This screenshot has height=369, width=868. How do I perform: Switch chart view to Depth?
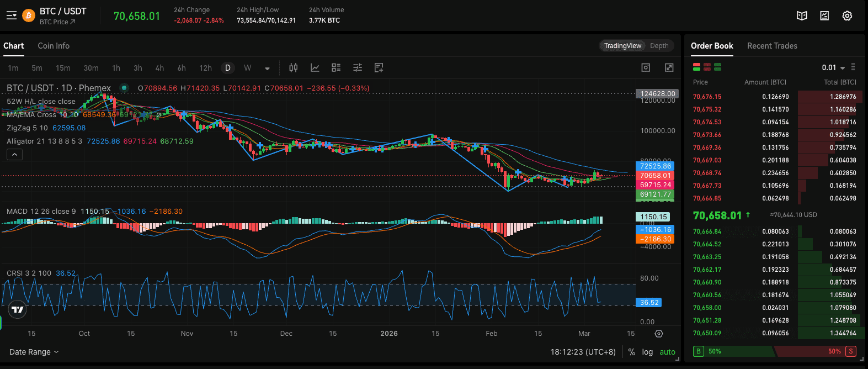point(659,46)
